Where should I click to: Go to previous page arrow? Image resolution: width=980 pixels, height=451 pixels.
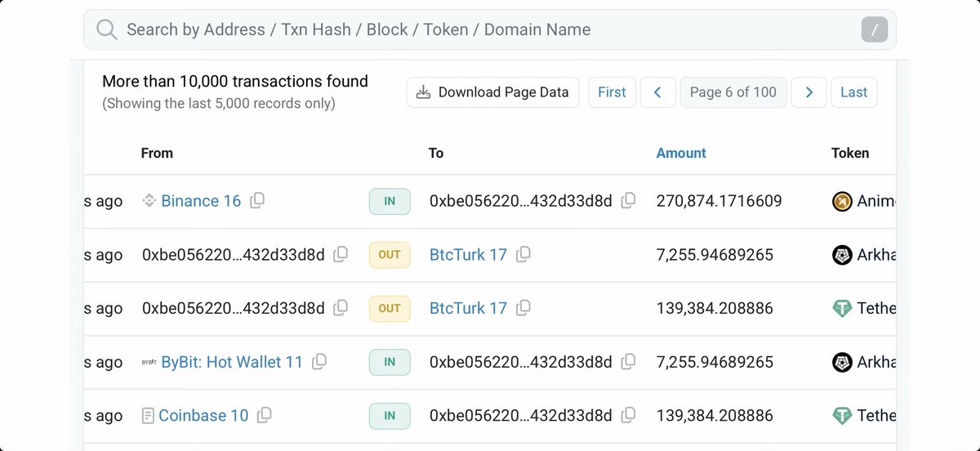[x=658, y=92]
